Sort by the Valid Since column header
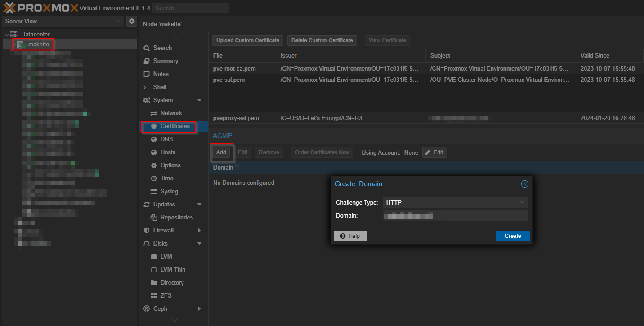This screenshot has height=326, width=644. pyautogui.click(x=609, y=56)
